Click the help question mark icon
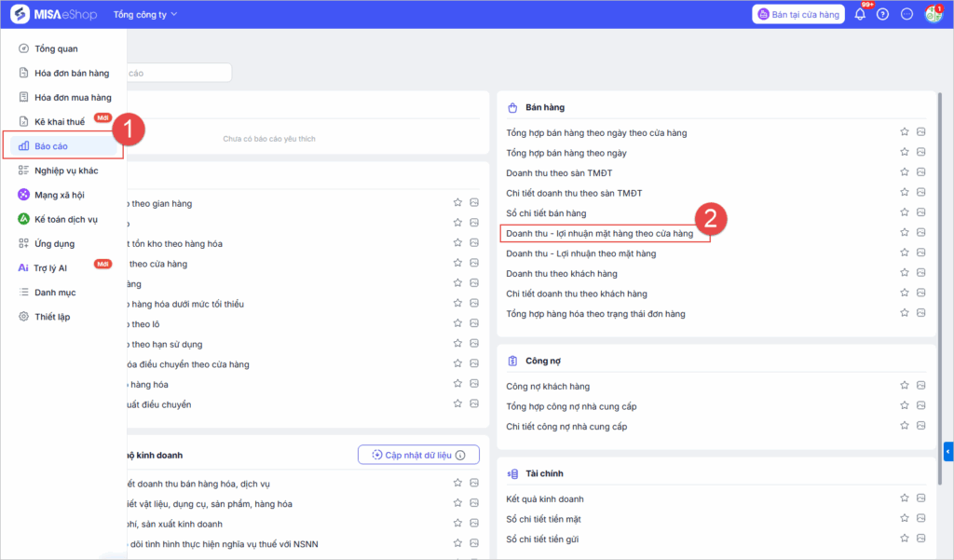Image resolution: width=954 pixels, height=560 pixels. coord(883,14)
